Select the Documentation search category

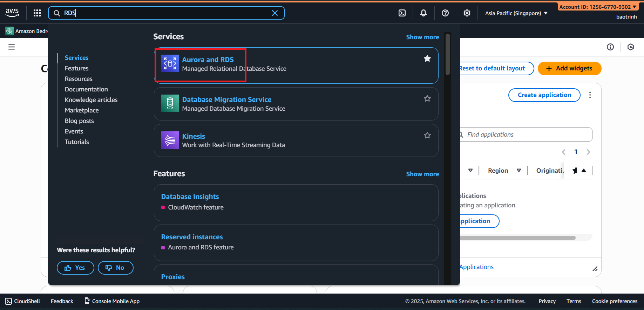tap(86, 89)
